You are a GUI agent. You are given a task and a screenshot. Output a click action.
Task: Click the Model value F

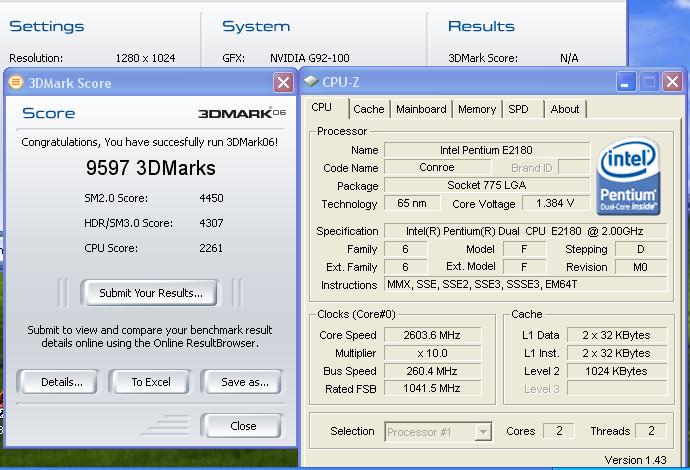tap(524, 249)
